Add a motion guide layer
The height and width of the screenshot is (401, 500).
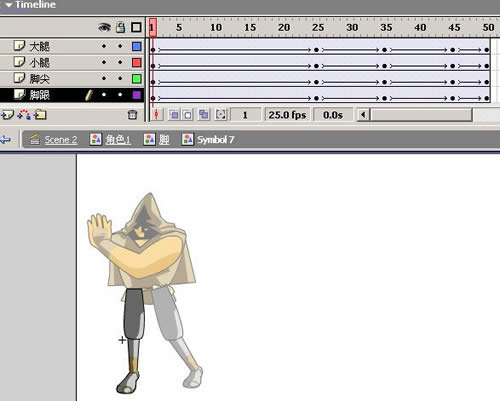tap(24, 115)
